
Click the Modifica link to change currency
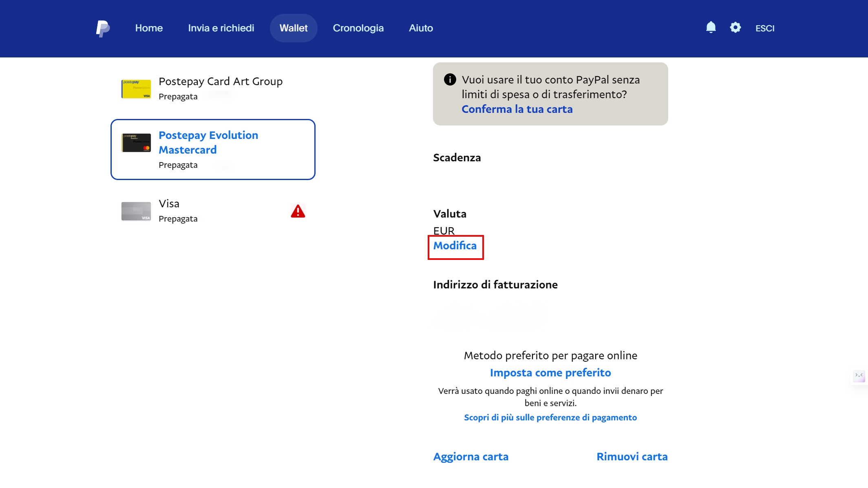(455, 246)
